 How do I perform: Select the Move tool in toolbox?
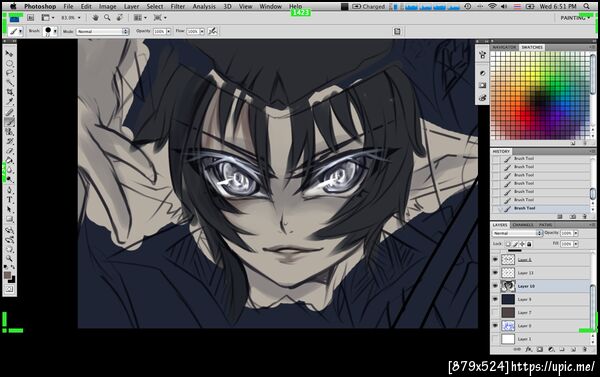(x=9, y=54)
